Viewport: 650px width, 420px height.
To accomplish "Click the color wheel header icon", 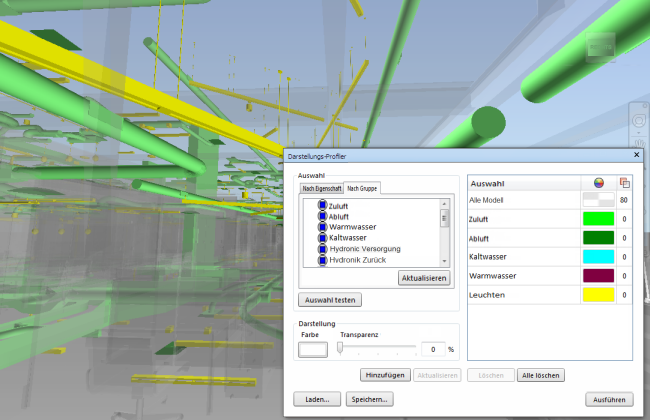I will 598,183.
